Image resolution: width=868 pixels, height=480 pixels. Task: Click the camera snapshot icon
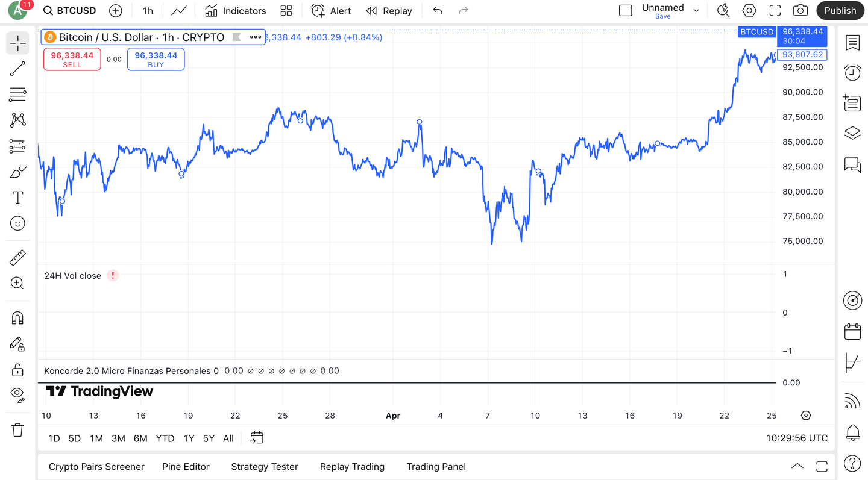click(800, 11)
